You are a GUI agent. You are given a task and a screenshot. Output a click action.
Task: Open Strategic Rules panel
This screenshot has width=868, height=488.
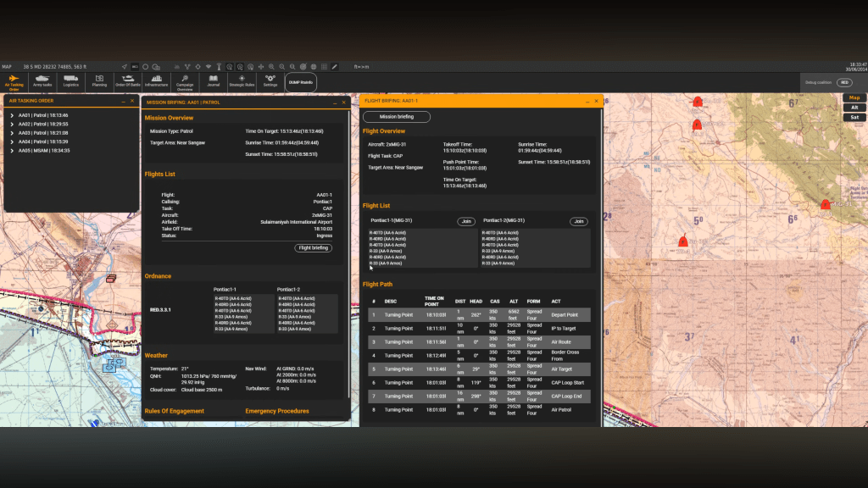coord(242,81)
